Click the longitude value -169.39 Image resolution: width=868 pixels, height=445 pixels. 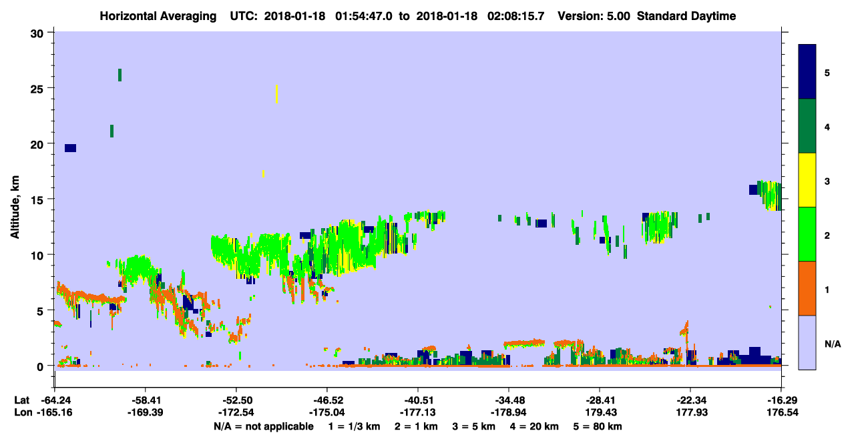pos(146,413)
